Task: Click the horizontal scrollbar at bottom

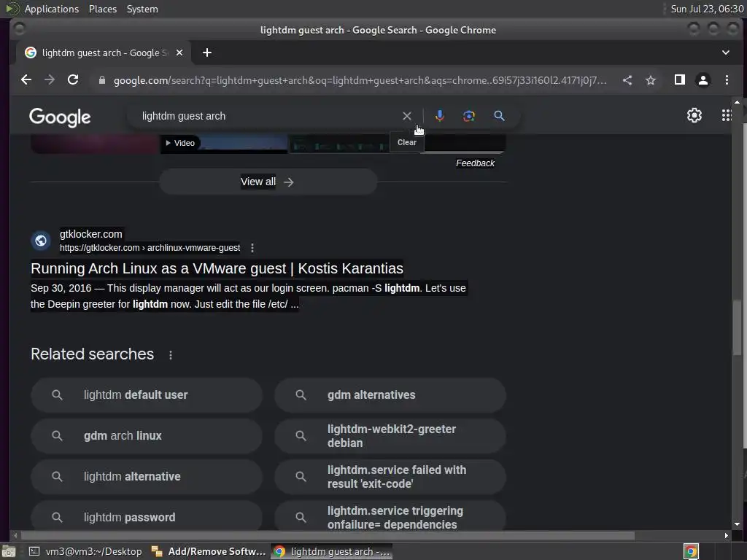Action: (328, 536)
